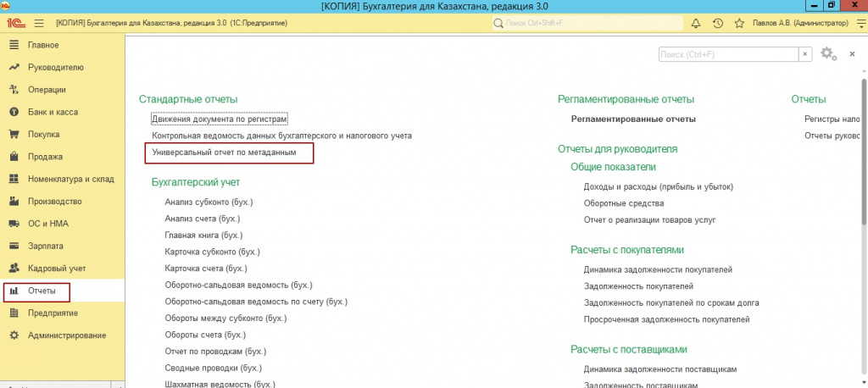Click the Операции Дт/Кт icon
Image resolution: width=868 pixels, height=388 pixels.
pyautogui.click(x=15, y=90)
